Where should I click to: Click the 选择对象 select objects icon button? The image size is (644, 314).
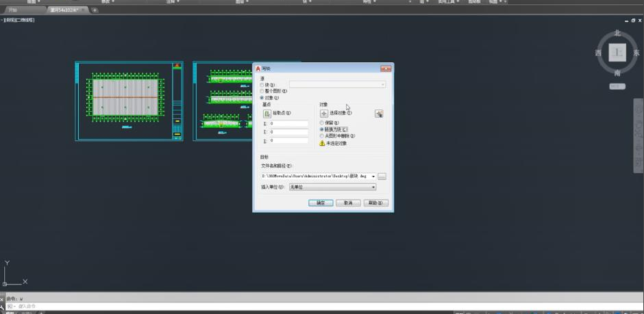pyautogui.click(x=323, y=114)
